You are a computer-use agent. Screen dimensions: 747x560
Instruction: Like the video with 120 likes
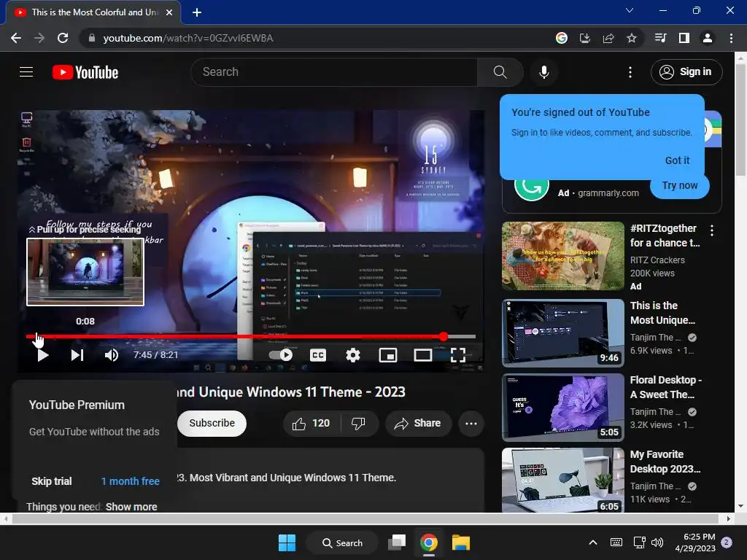point(311,423)
